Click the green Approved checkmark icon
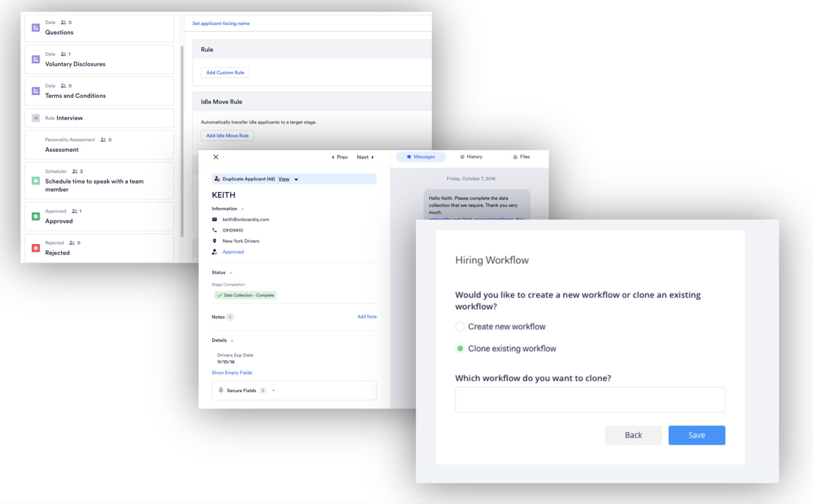813x504 pixels. [36, 216]
